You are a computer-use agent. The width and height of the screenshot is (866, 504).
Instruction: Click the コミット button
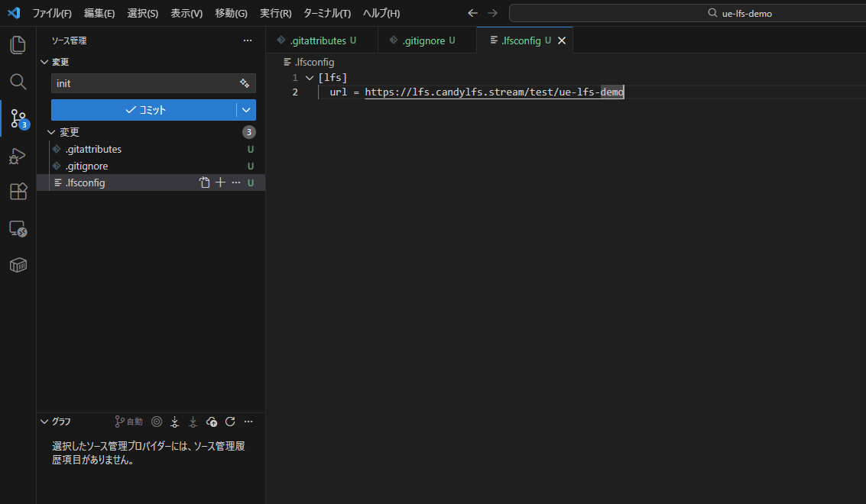coord(144,110)
